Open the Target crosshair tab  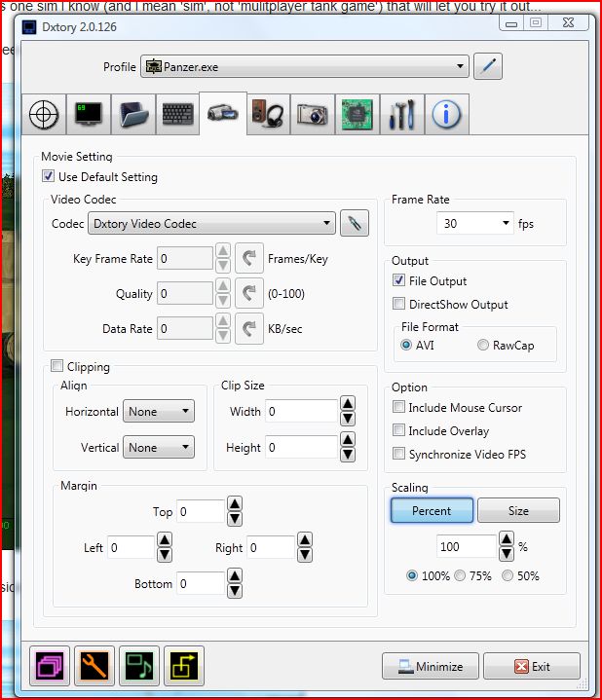(x=43, y=114)
